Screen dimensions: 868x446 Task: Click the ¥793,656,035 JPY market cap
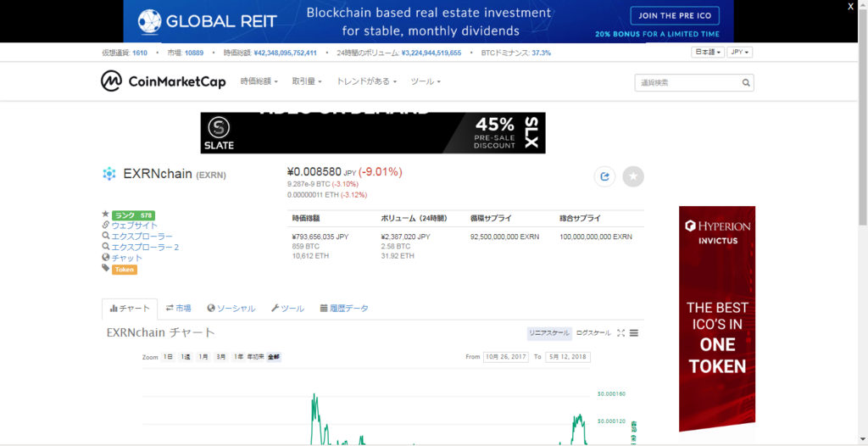[320, 237]
